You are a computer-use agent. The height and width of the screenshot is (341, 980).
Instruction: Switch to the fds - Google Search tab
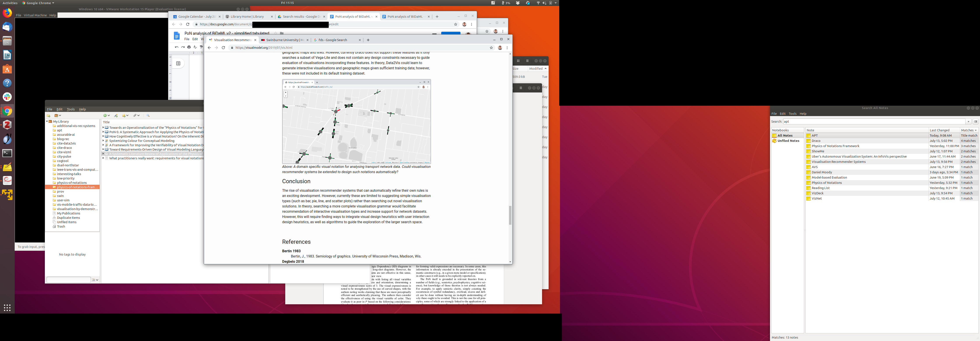click(333, 40)
